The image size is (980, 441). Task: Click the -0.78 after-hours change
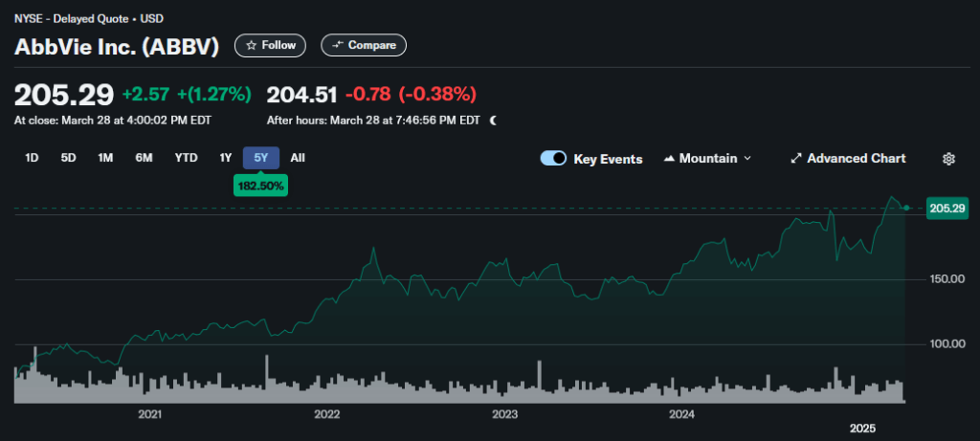coord(368,95)
